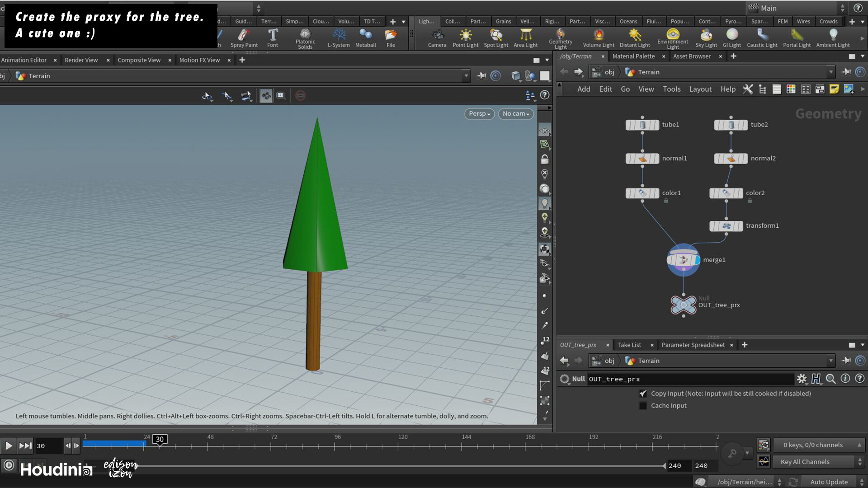
Task: Open the Persp viewport dropdown
Action: pyautogui.click(x=479, y=113)
